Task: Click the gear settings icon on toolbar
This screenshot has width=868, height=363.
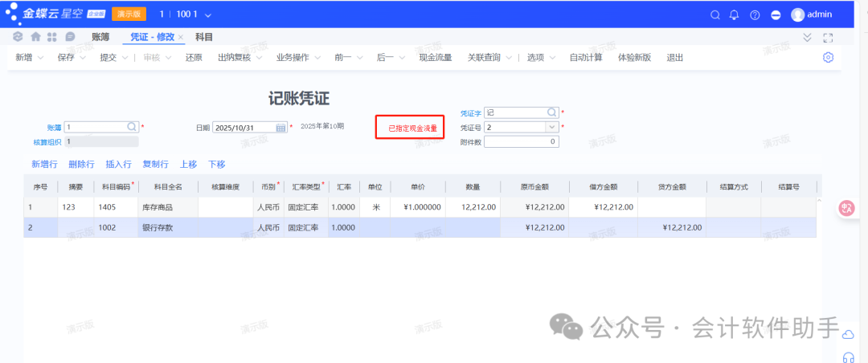Action: click(x=828, y=57)
